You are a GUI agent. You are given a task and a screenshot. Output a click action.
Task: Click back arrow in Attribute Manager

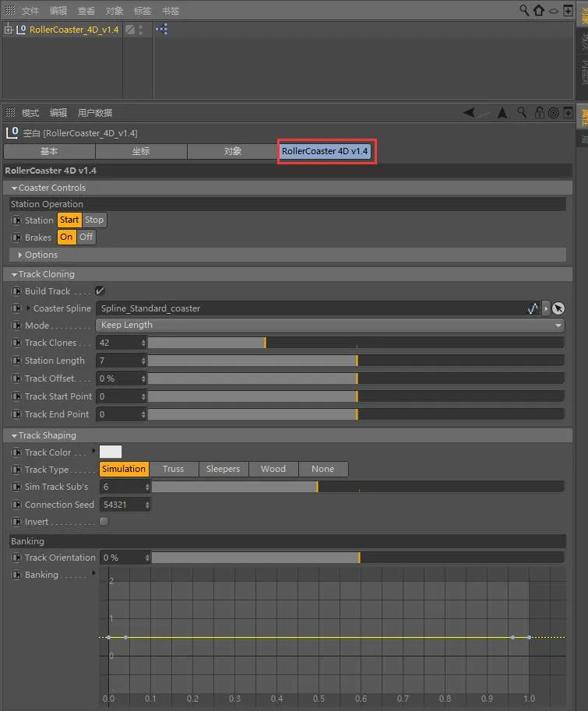pyautogui.click(x=469, y=112)
